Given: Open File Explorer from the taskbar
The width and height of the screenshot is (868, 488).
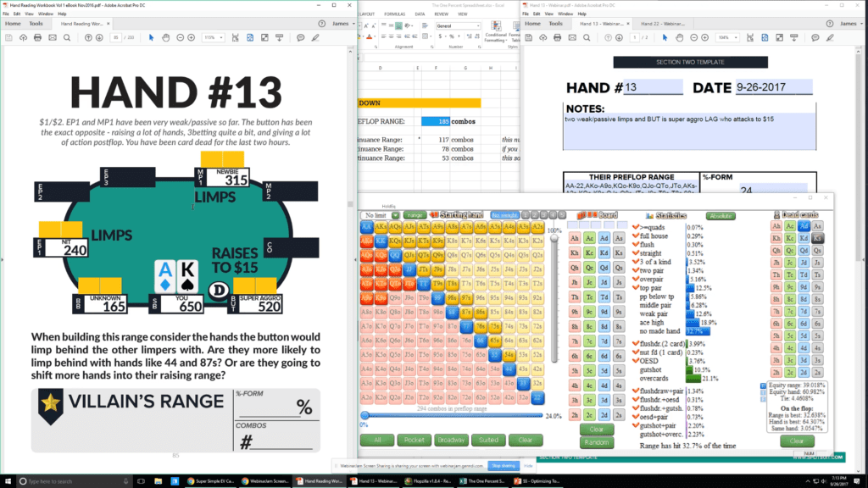Looking at the screenshot, I should click(x=158, y=481).
